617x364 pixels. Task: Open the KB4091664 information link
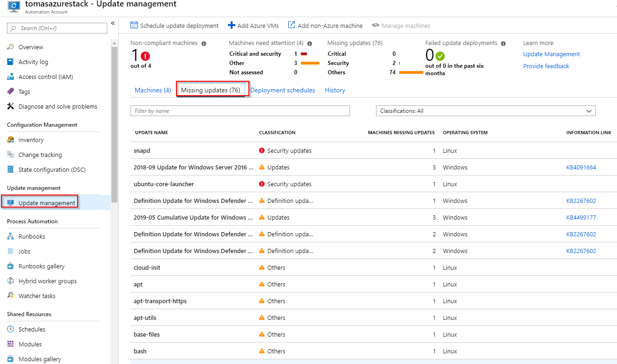tap(581, 167)
